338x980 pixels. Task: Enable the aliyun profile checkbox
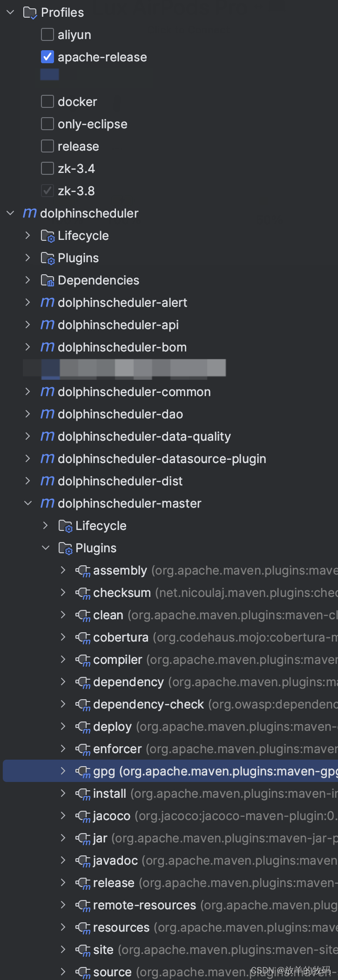pos(47,34)
